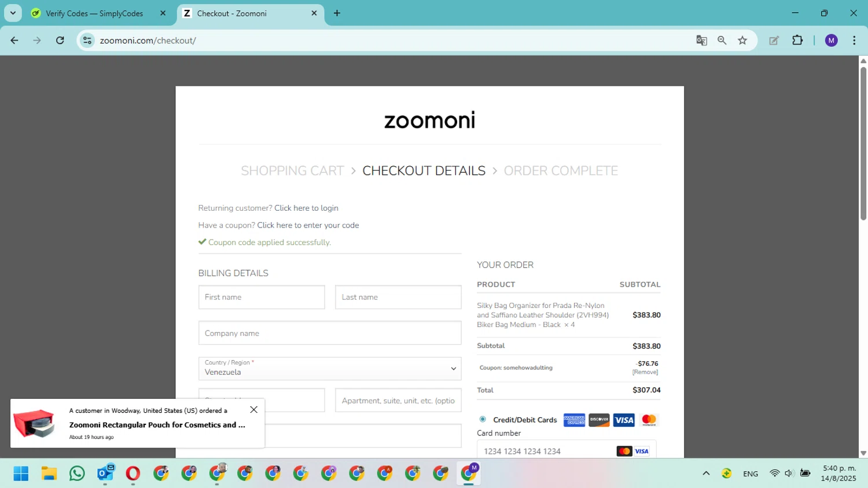Click the order Total $307.04 amount
The height and width of the screenshot is (488, 868).
(646, 390)
